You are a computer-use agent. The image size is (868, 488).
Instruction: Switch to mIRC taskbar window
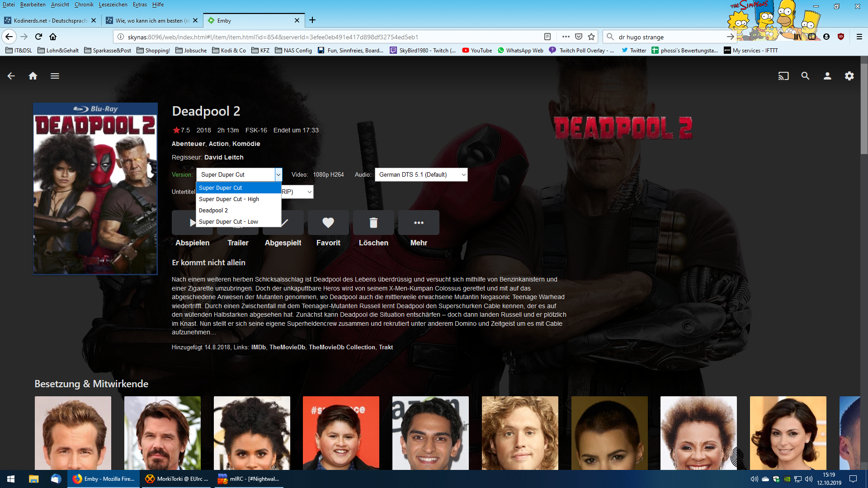point(249,479)
